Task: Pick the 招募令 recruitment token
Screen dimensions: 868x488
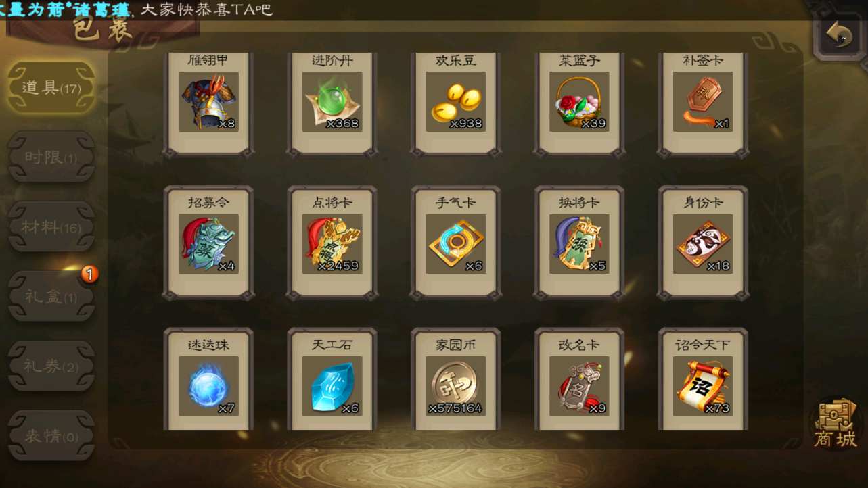Action: click(x=208, y=243)
